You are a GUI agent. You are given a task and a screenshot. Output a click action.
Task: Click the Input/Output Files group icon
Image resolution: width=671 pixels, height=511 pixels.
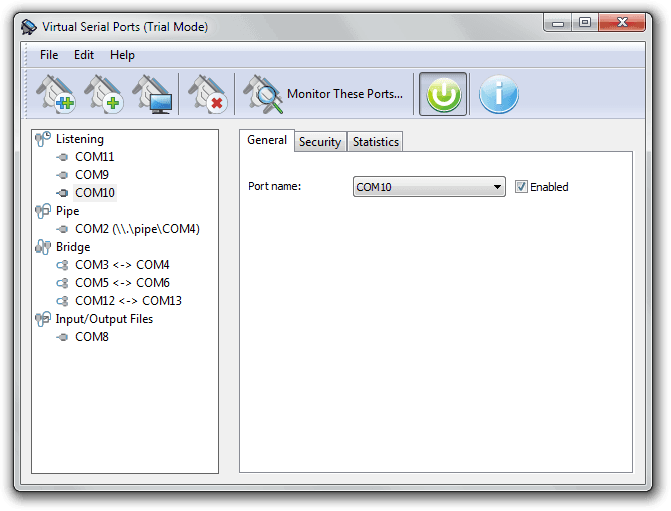click(43, 319)
